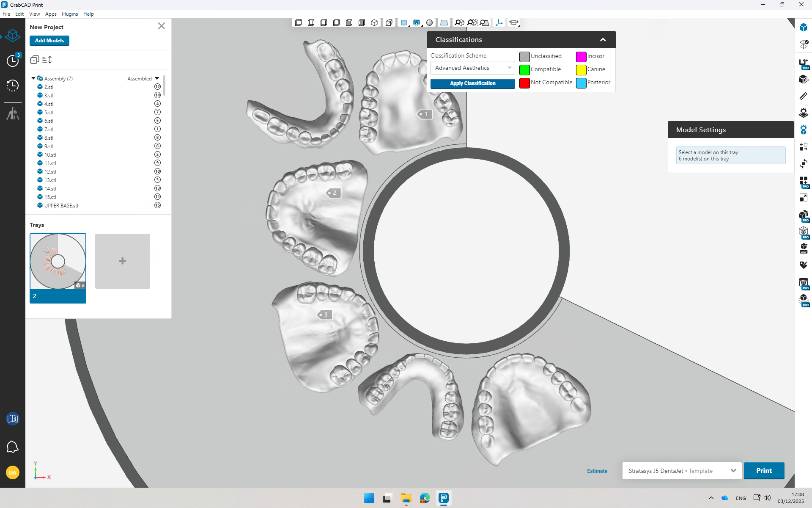Select 10.stl in the model tree
The height and width of the screenshot is (508, 812).
50,155
